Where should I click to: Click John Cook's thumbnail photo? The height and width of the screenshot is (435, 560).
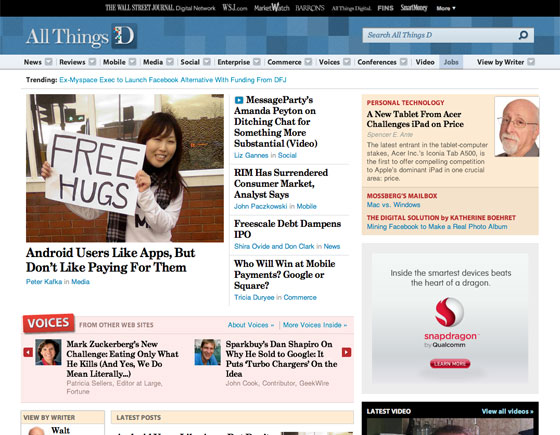(208, 352)
